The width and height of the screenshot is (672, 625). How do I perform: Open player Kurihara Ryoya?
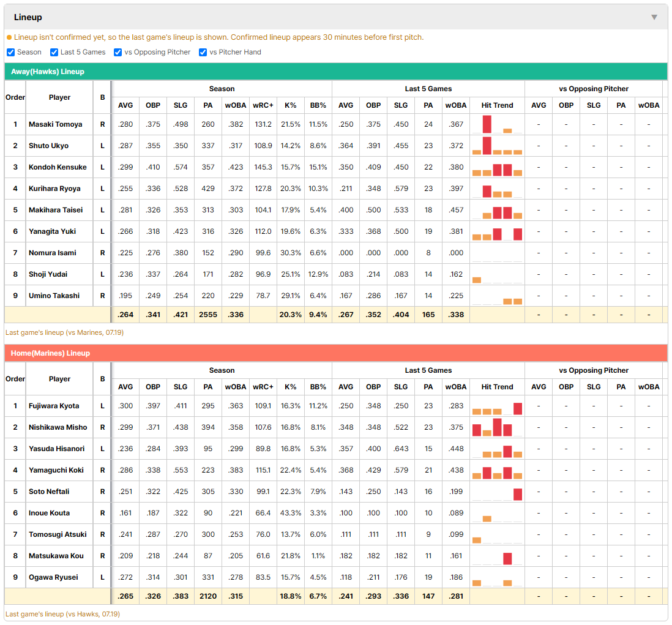pyautogui.click(x=54, y=189)
